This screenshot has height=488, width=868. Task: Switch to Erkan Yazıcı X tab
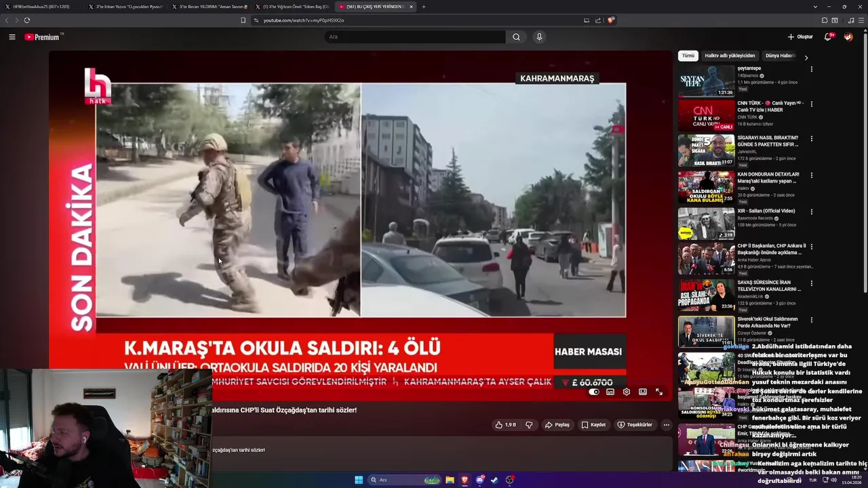click(125, 7)
